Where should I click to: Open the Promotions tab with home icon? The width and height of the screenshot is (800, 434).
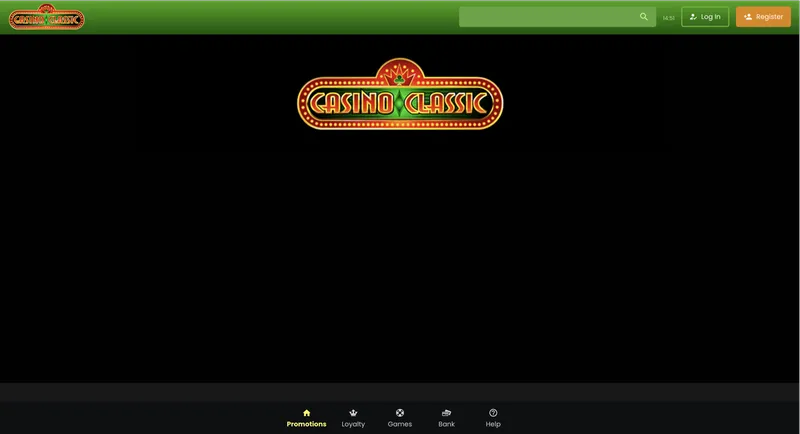306,418
